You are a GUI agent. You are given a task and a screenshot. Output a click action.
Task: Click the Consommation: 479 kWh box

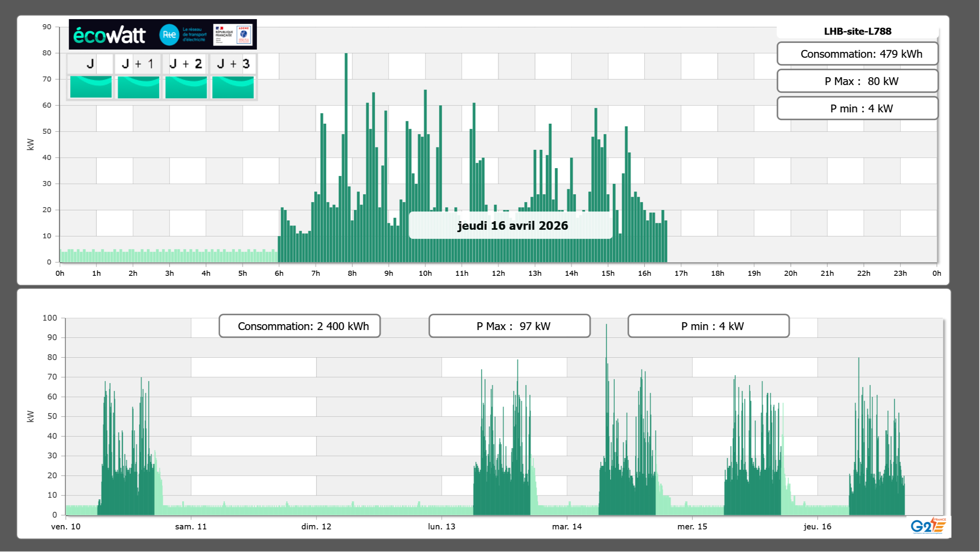pos(857,54)
